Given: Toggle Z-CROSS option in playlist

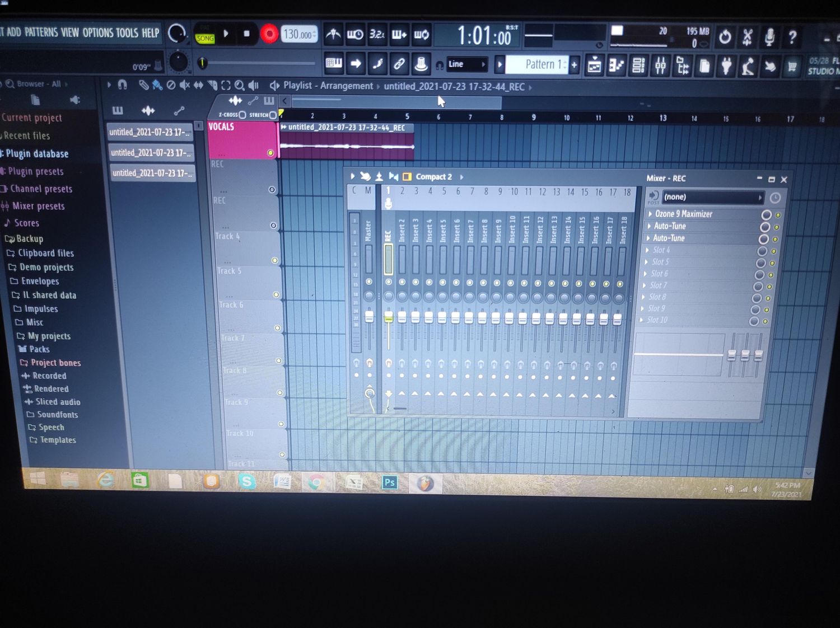Looking at the screenshot, I should pos(242,115).
